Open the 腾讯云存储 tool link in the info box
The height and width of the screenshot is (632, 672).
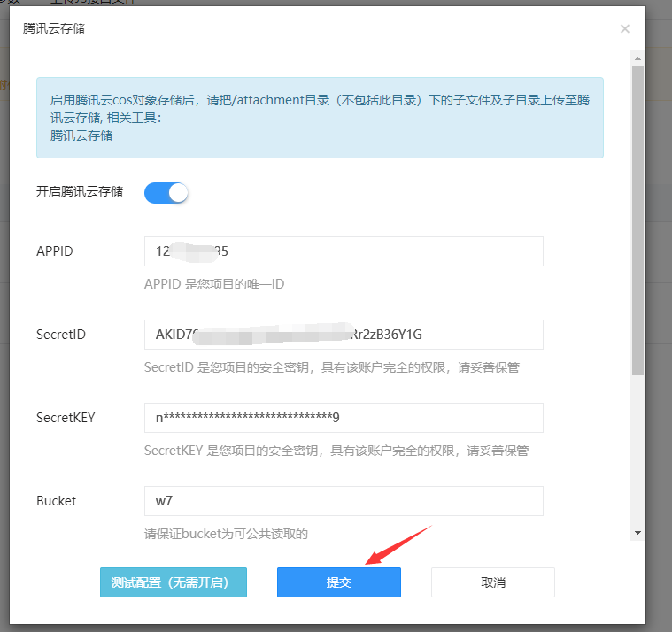point(81,135)
